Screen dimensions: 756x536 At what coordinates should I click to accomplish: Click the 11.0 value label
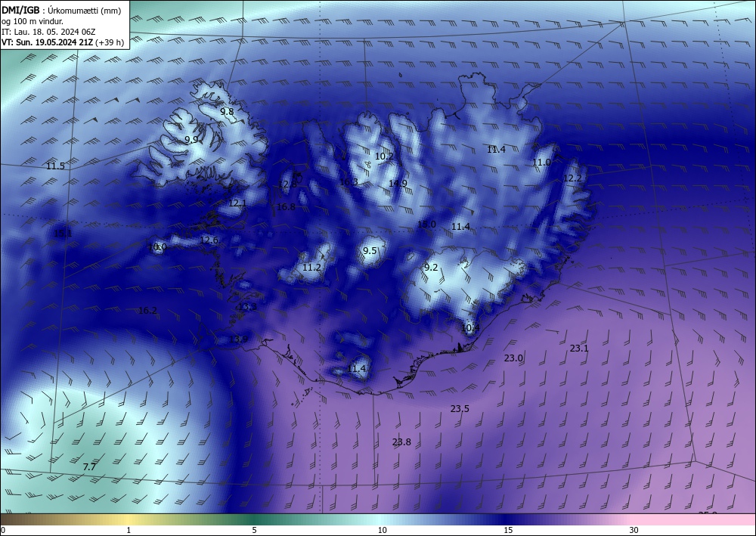pyautogui.click(x=541, y=163)
